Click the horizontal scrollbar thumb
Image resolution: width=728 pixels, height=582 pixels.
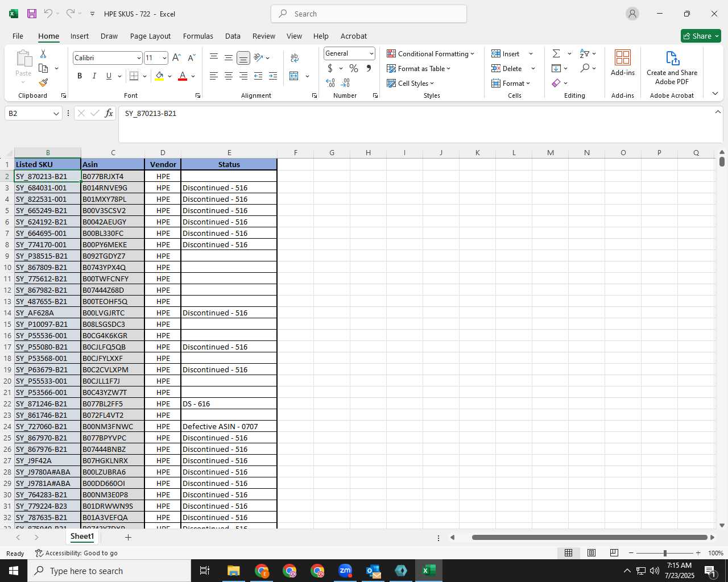(x=590, y=537)
